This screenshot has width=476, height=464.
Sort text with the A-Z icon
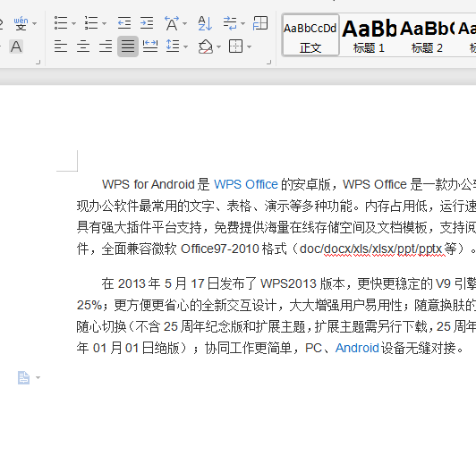click(205, 23)
